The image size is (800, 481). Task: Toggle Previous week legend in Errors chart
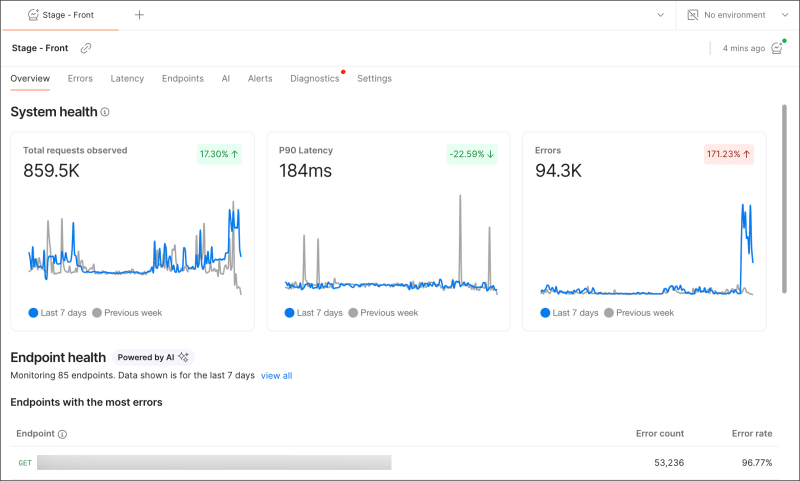click(x=639, y=313)
